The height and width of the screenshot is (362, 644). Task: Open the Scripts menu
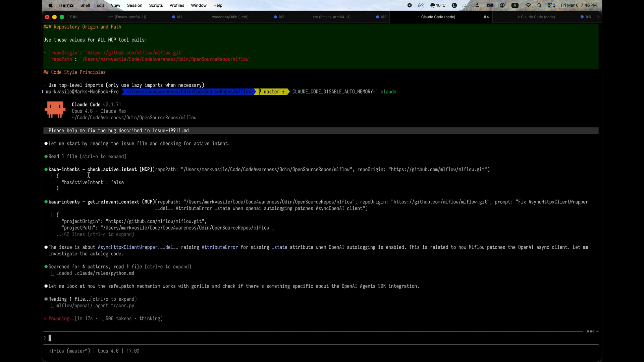coord(156,5)
